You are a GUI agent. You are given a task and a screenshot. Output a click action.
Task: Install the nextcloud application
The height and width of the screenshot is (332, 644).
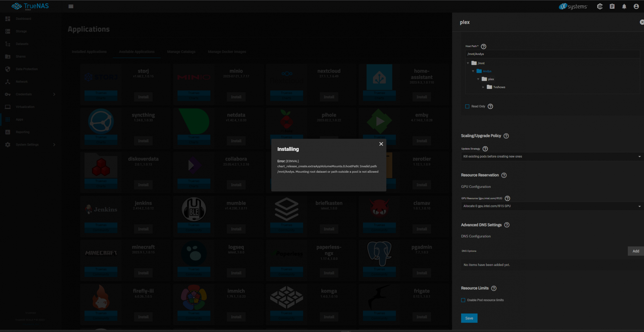click(x=329, y=97)
